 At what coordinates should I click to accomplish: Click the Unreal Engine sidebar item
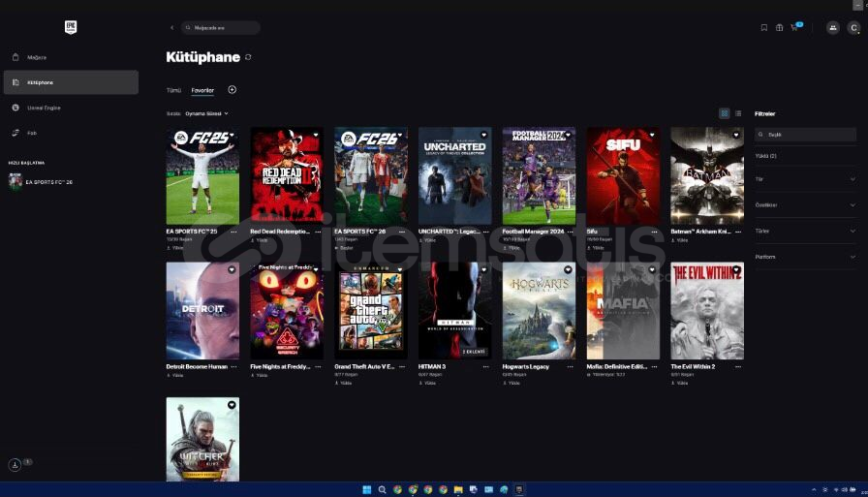44,108
